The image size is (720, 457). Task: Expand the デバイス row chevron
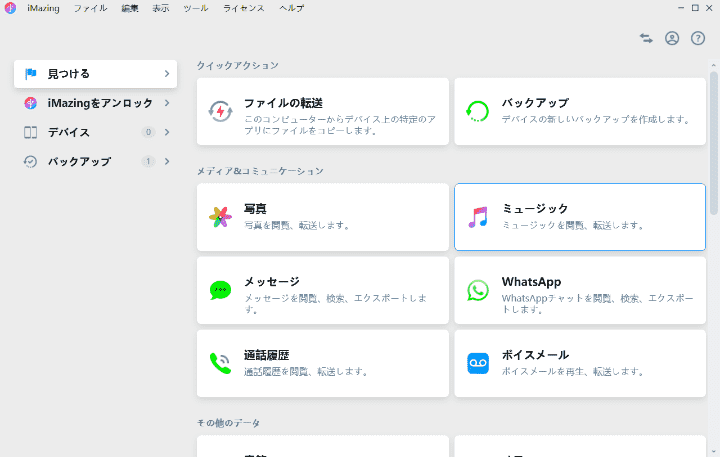[x=167, y=132]
